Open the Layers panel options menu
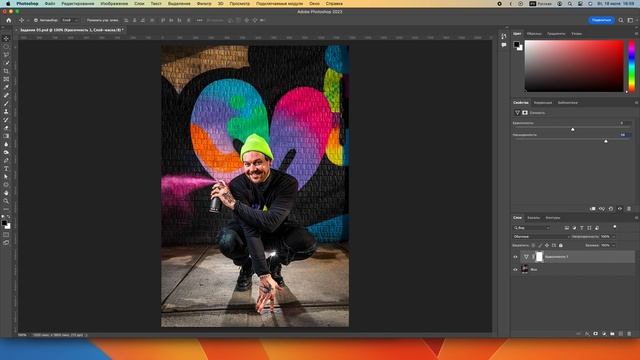The width and height of the screenshot is (640, 360). 636,218
